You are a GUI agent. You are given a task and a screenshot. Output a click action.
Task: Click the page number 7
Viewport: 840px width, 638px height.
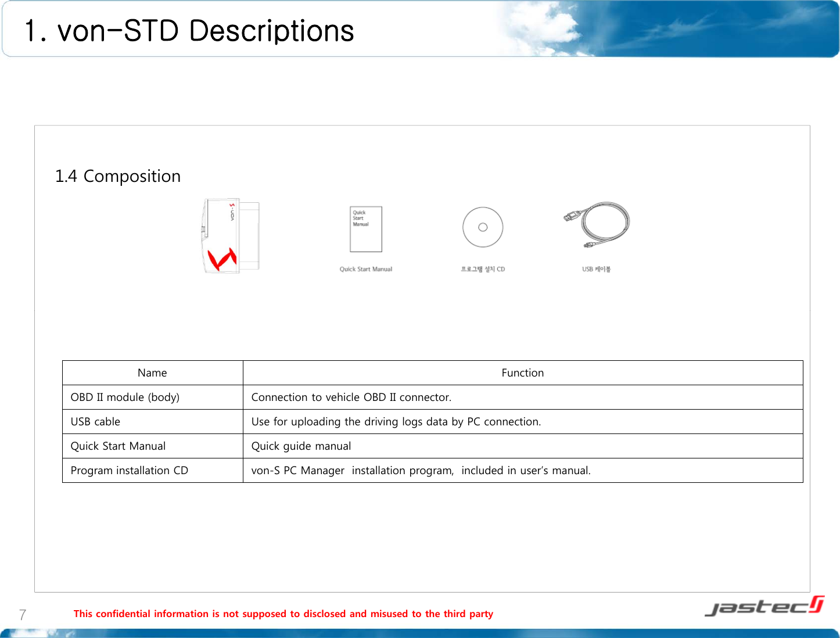coord(22,615)
